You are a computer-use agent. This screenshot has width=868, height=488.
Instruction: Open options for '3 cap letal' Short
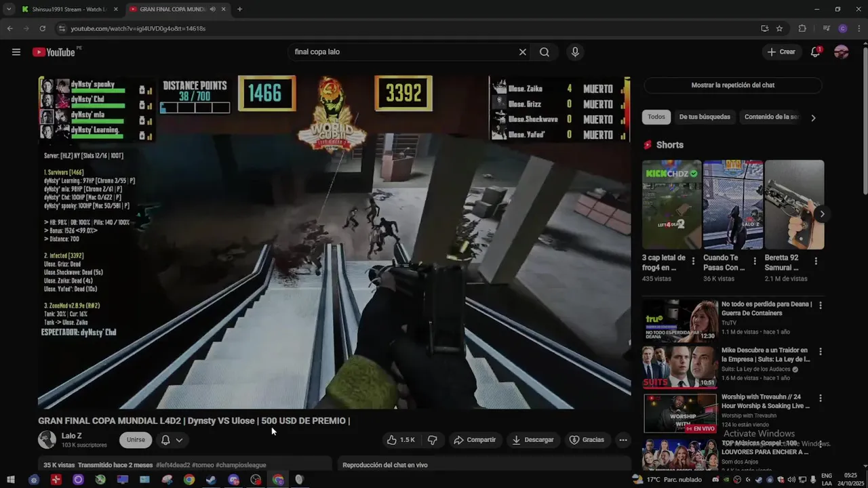[694, 261]
